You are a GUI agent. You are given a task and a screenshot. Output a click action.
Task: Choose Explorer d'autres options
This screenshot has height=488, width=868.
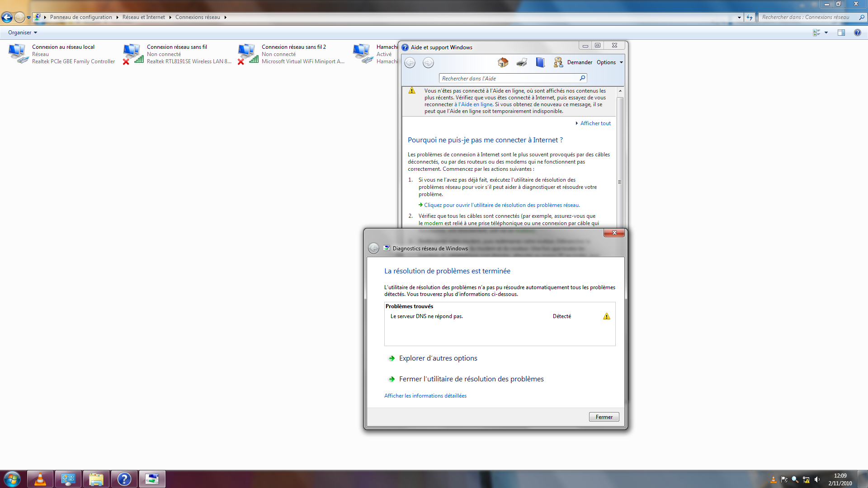(438, 358)
